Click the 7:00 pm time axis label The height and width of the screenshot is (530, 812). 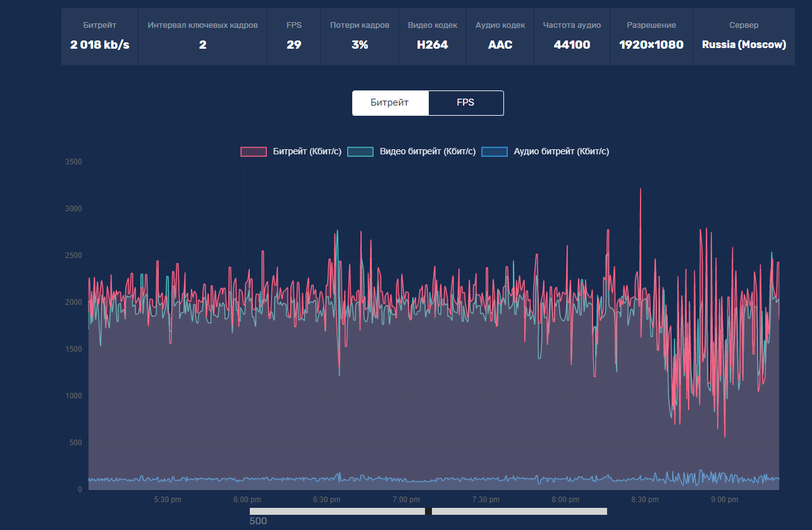[406, 500]
